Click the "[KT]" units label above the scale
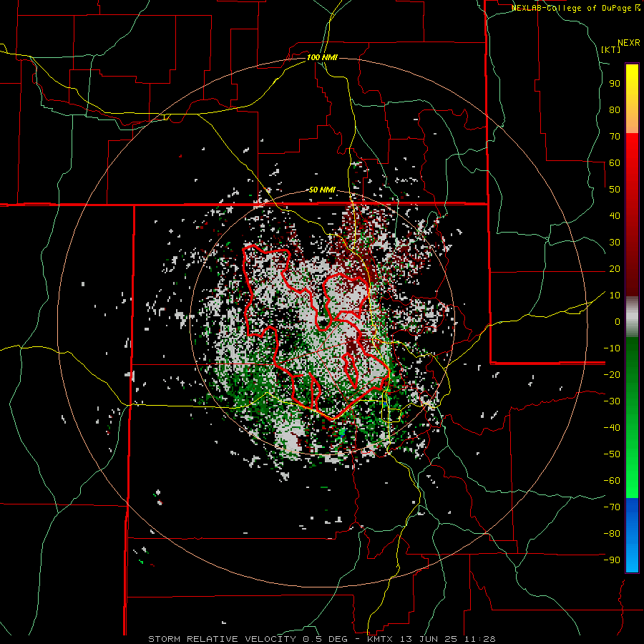This screenshot has height=644, width=644. tap(611, 49)
